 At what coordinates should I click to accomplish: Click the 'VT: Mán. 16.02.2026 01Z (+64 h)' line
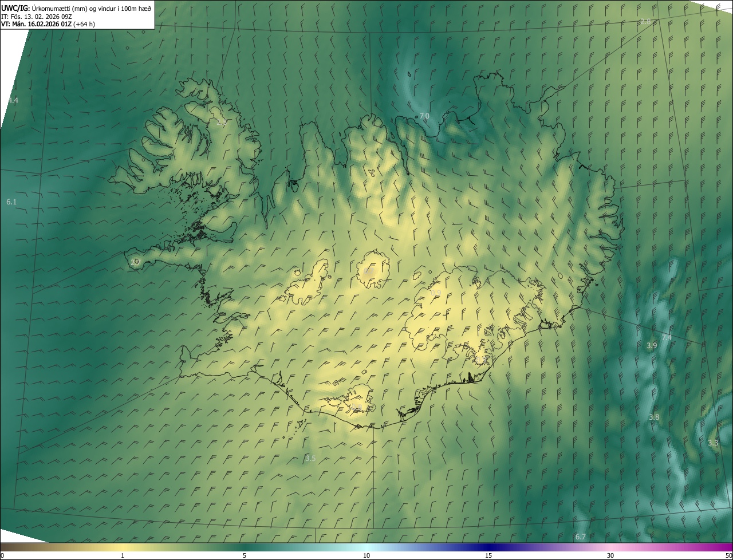click(x=48, y=24)
